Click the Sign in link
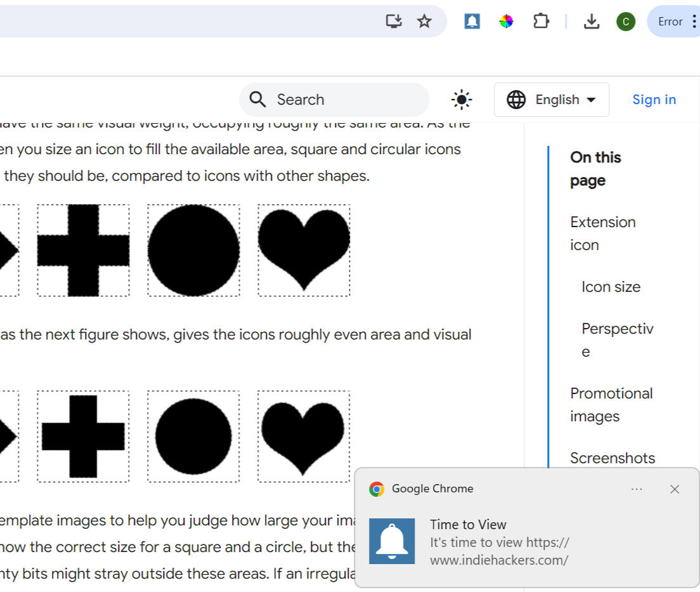This screenshot has height=592, width=700. [x=654, y=100]
